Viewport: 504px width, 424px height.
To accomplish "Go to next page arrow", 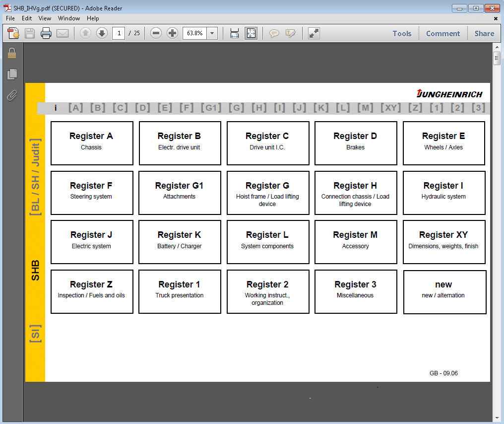I will point(102,33).
